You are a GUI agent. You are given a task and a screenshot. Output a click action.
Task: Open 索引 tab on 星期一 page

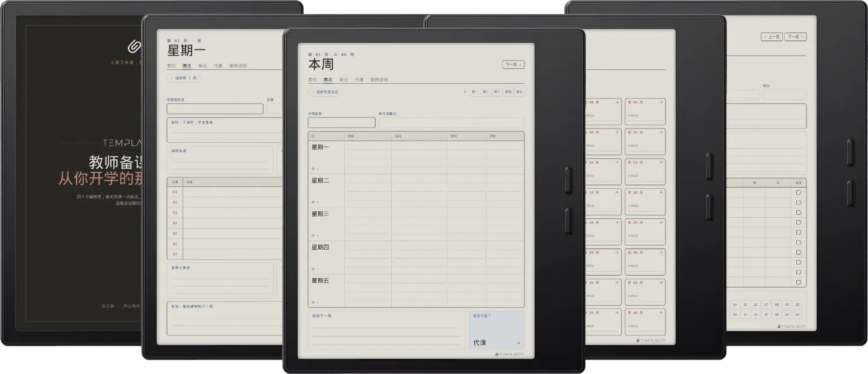[171, 66]
